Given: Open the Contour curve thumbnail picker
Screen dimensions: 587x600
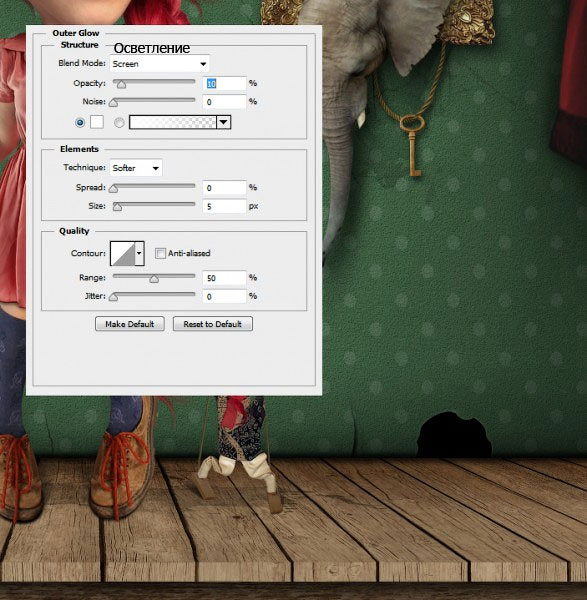Looking at the screenshot, I should click(x=122, y=253).
